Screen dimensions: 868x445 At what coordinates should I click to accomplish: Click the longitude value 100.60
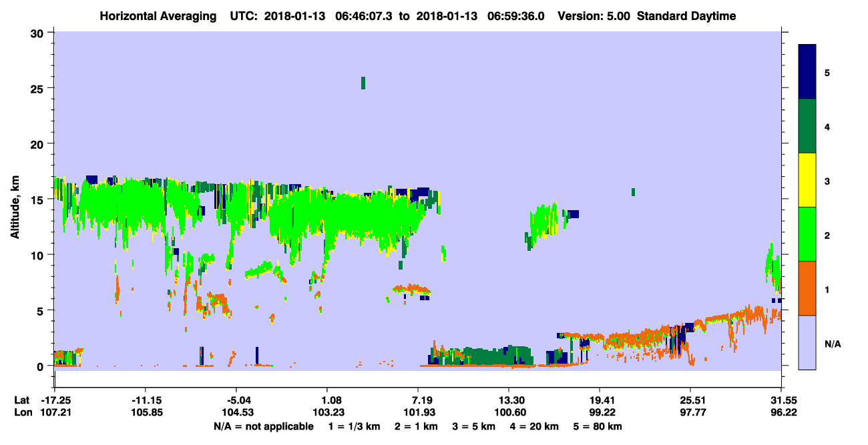coord(509,412)
